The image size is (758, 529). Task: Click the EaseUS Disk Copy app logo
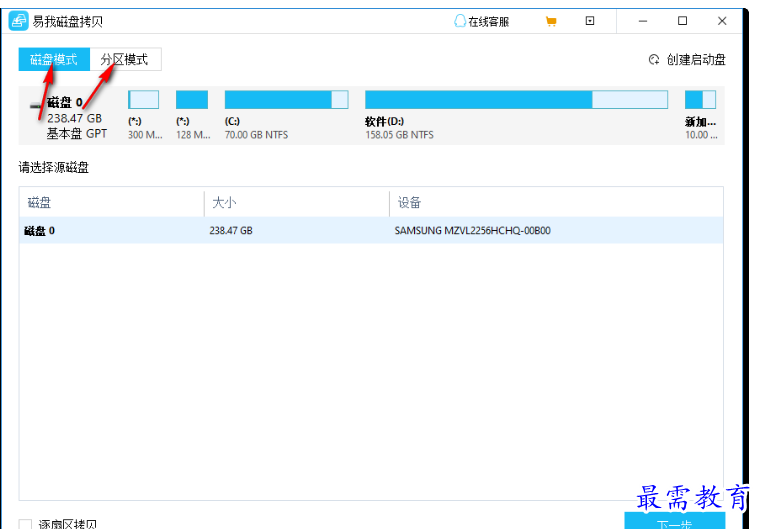[x=18, y=21]
